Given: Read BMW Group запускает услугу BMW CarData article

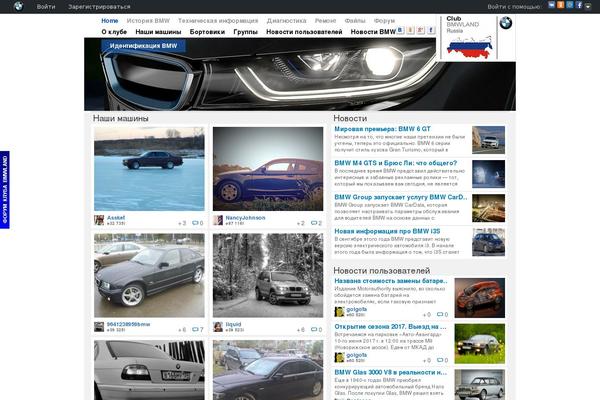Looking at the screenshot, I should [x=401, y=197].
